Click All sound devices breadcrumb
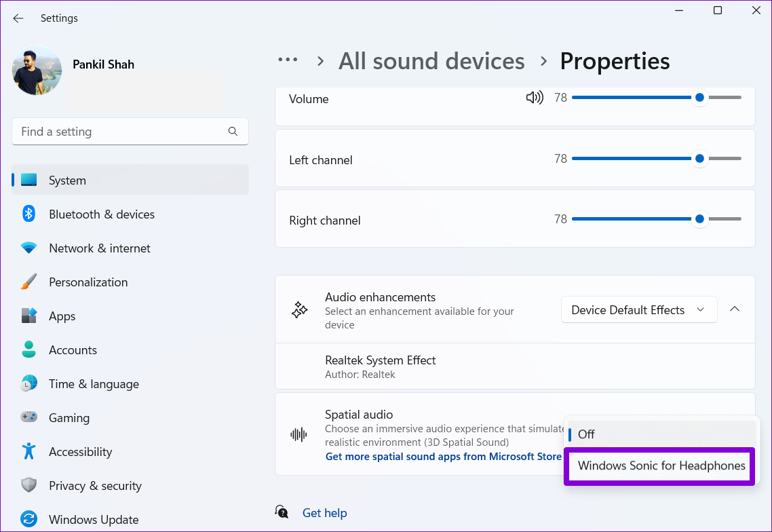Screen dimensions: 772x532 click(x=431, y=61)
